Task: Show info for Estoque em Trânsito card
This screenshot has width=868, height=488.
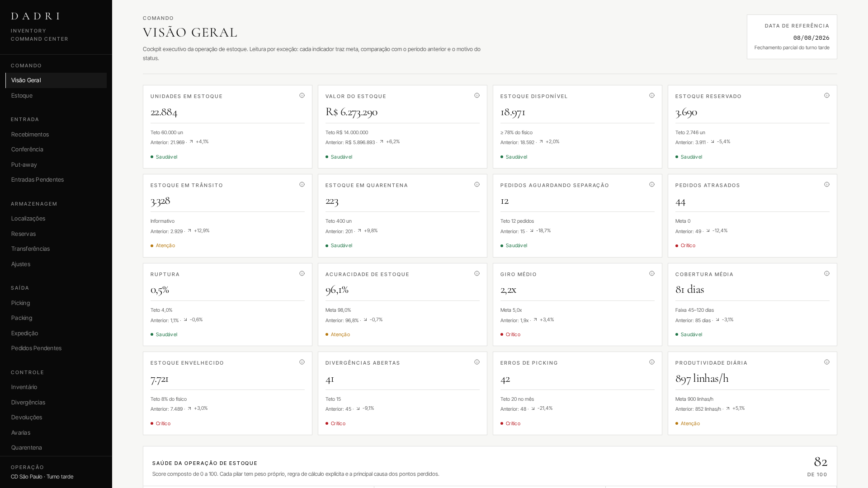Action: coord(302,184)
